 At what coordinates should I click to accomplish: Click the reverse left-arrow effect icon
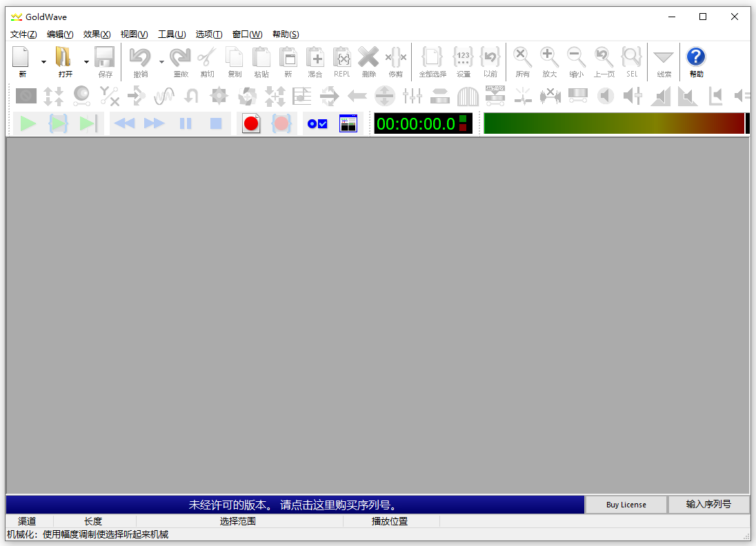point(357,96)
